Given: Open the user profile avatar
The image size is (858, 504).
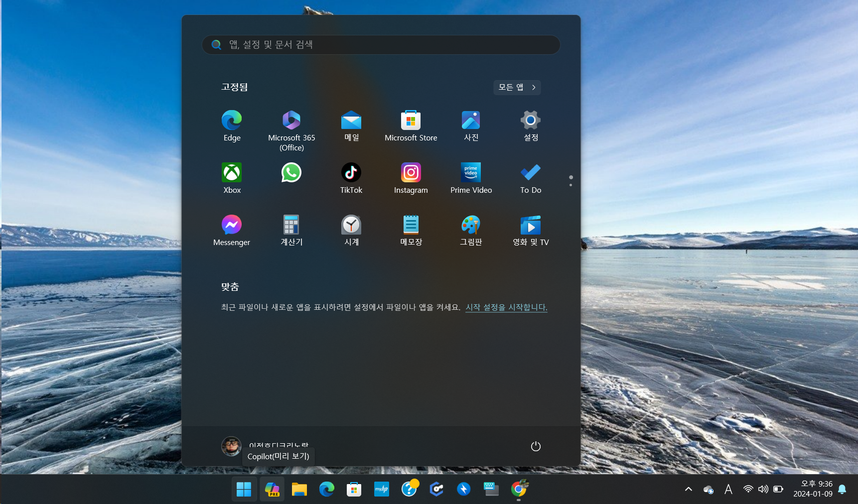Looking at the screenshot, I should tap(231, 446).
